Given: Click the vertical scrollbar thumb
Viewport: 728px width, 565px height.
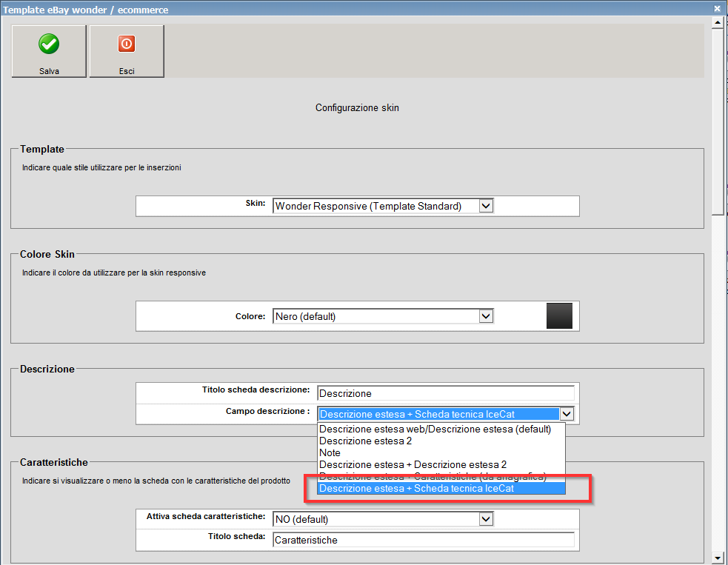Looking at the screenshot, I should click(718, 121).
